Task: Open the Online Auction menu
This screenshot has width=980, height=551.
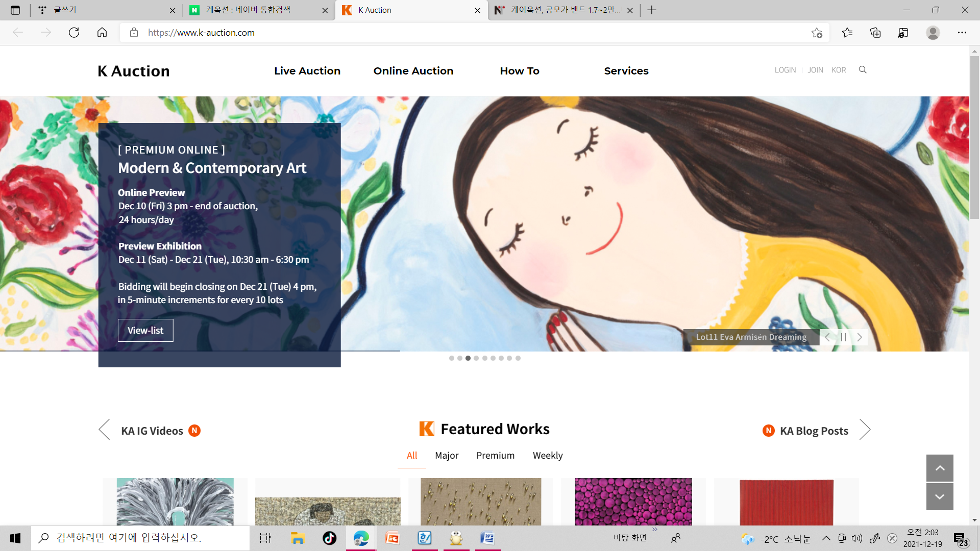Action: (x=413, y=71)
